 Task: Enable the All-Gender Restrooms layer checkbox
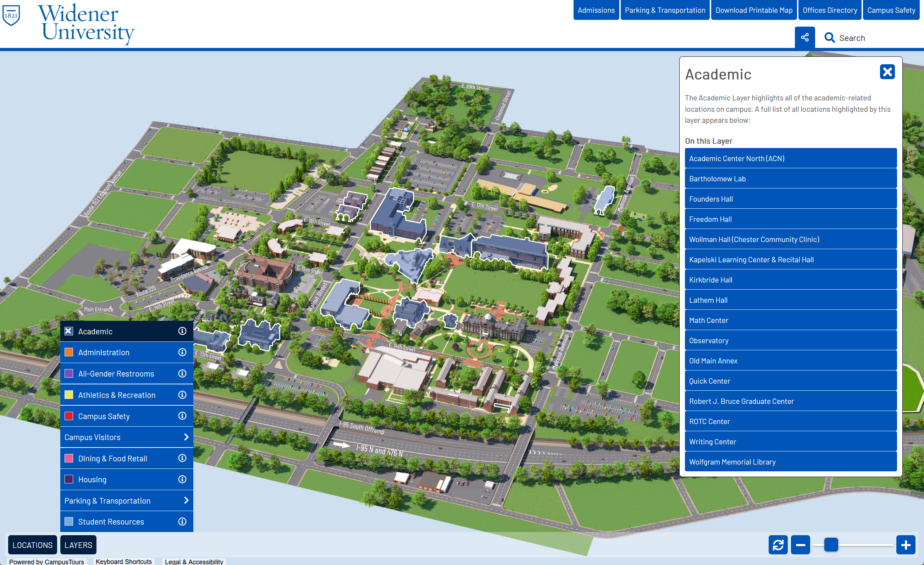(x=68, y=374)
